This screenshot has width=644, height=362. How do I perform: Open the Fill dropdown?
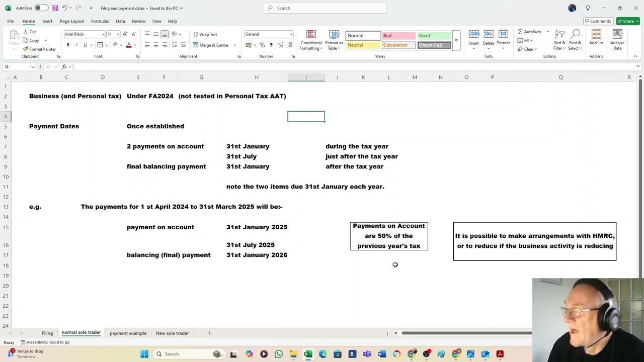pyautogui.click(x=526, y=41)
